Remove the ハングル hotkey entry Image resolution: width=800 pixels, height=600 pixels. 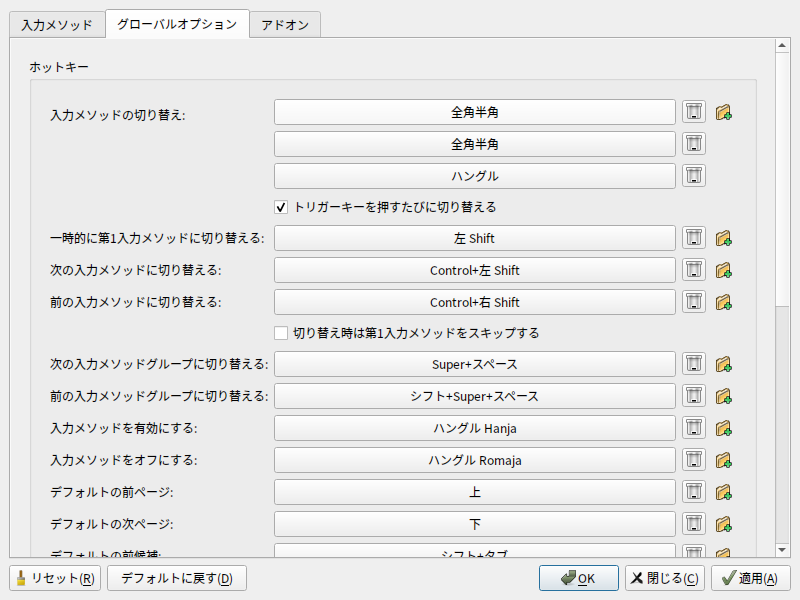point(694,176)
